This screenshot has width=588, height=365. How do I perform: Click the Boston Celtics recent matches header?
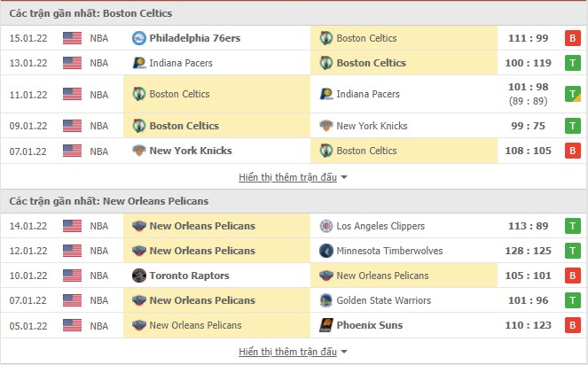(x=90, y=13)
